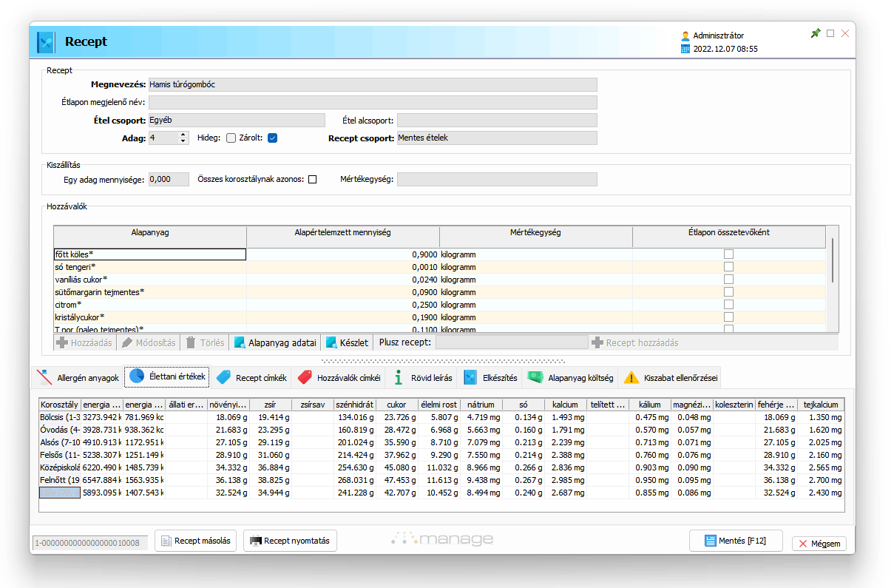The width and height of the screenshot is (894, 588).
Task: Enable Összes korosztálynak azonos checkbox
Action: tap(312, 179)
